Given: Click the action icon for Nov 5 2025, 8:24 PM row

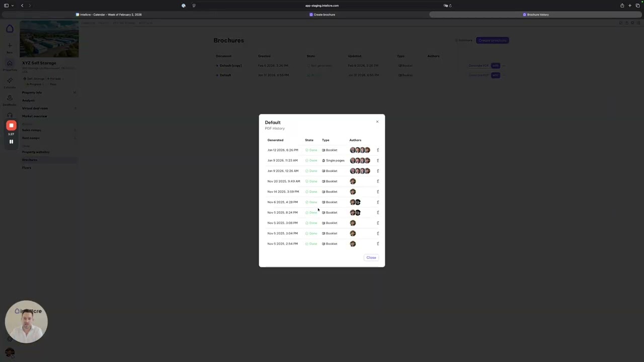Looking at the screenshot, I should (x=378, y=213).
